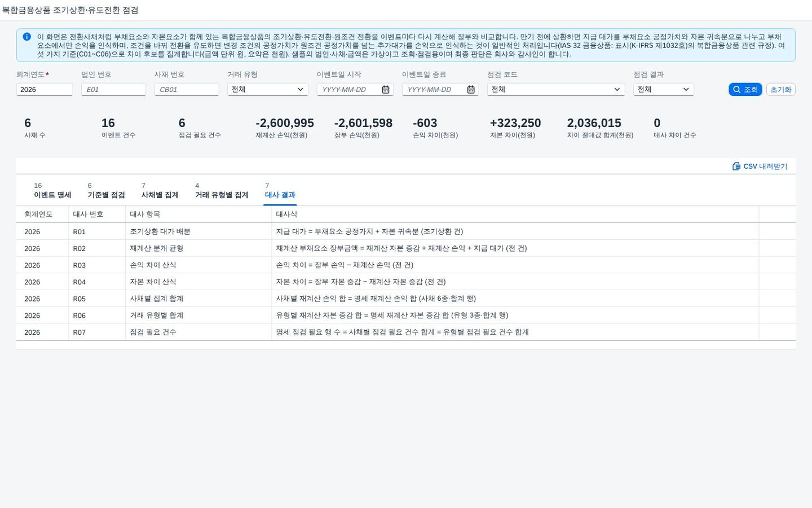Click the 대사 항목 column header

tap(198, 214)
